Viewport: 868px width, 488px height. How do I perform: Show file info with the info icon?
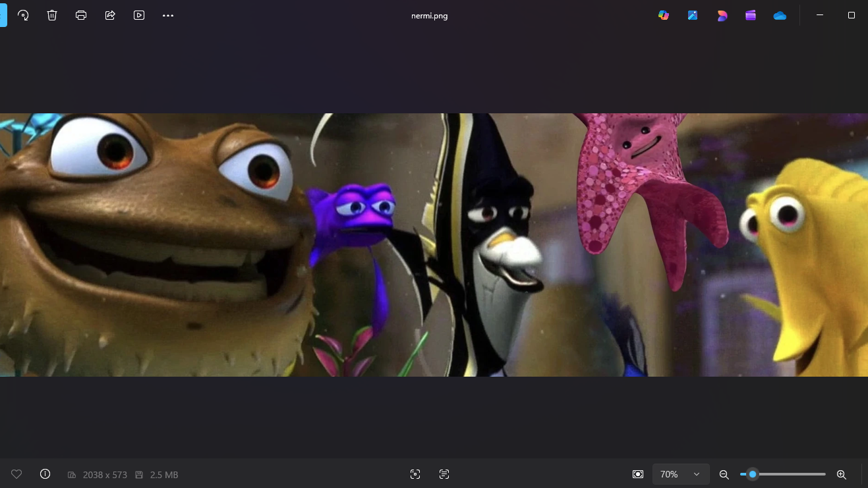pyautogui.click(x=45, y=474)
